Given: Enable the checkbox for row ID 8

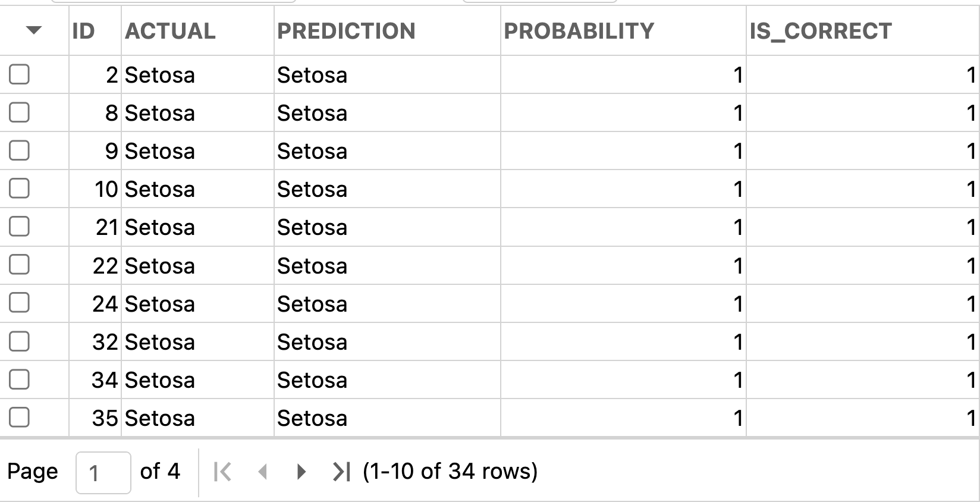Looking at the screenshot, I should (19, 112).
